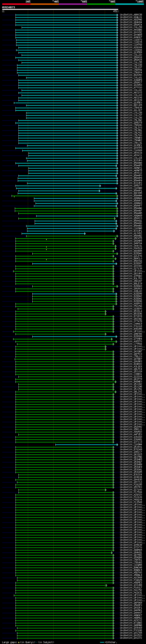Select the UniRef100_P32186 label

(x=131, y=631)
